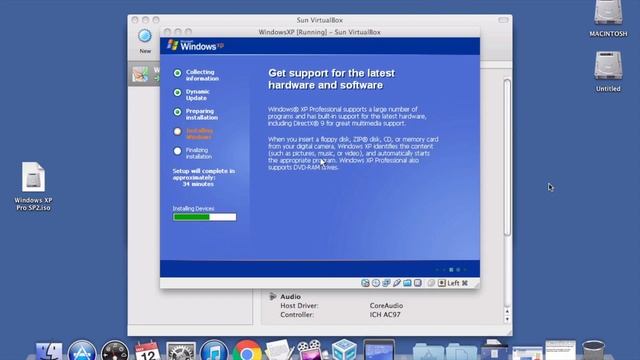Image resolution: width=640 pixels, height=360 pixels.
Task: Click the scroll down arrow in VirtualBox details pane
Action: pos(507,319)
